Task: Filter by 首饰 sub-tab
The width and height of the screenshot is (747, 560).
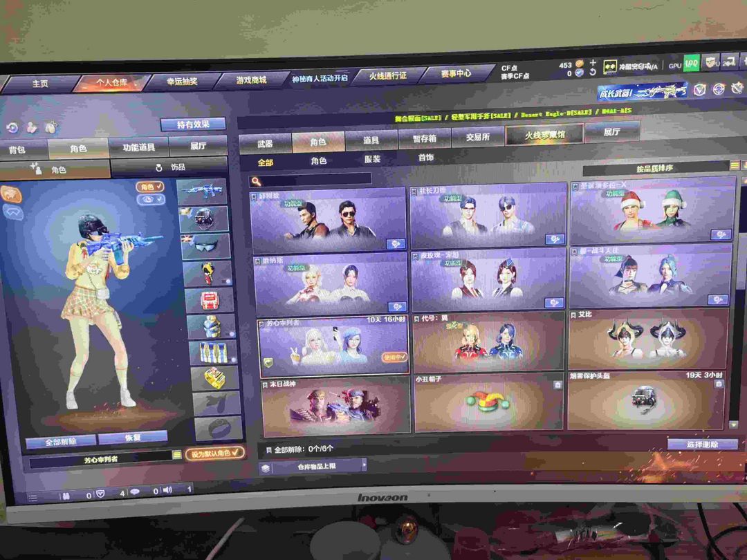Action: (426, 158)
